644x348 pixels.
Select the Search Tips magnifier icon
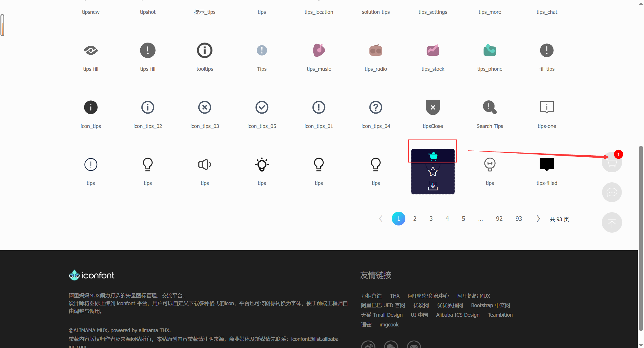pyautogui.click(x=490, y=107)
